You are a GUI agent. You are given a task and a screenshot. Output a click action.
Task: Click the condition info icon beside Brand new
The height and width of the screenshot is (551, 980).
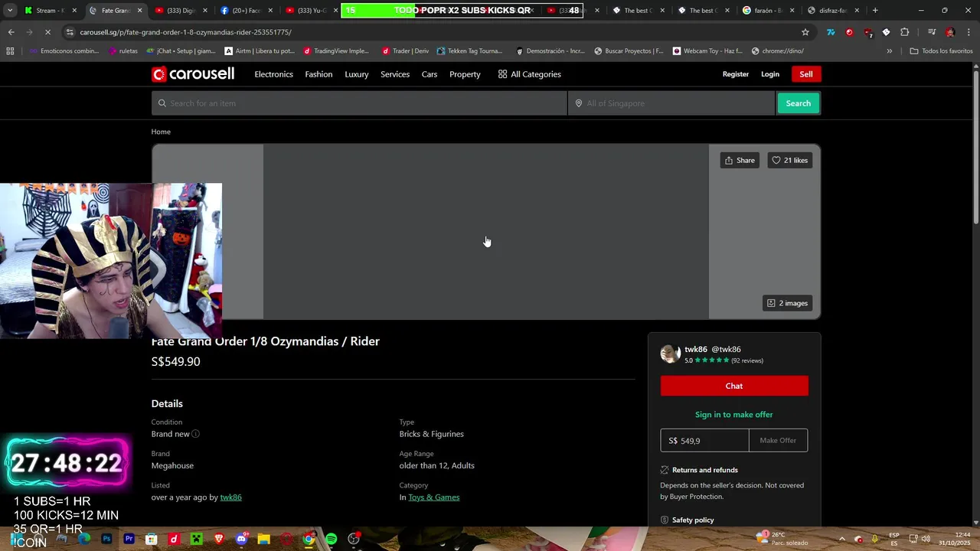click(x=195, y=434)
